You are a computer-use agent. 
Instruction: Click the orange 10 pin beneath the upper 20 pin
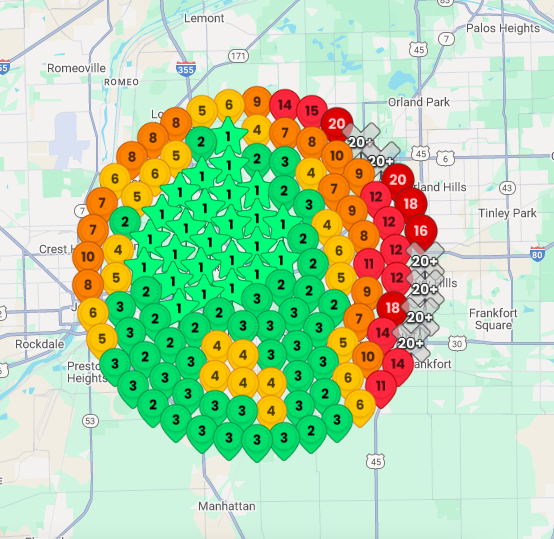click(337, 156)
